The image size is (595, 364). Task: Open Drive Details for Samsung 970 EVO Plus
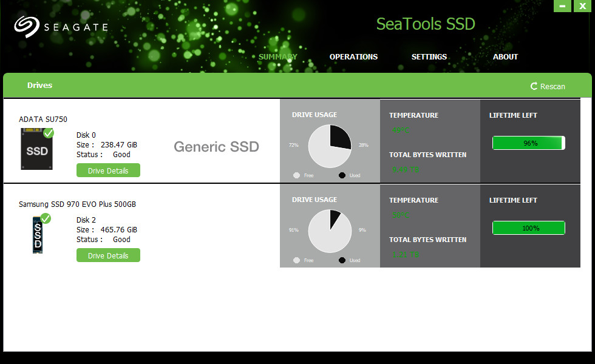[108, 255]
